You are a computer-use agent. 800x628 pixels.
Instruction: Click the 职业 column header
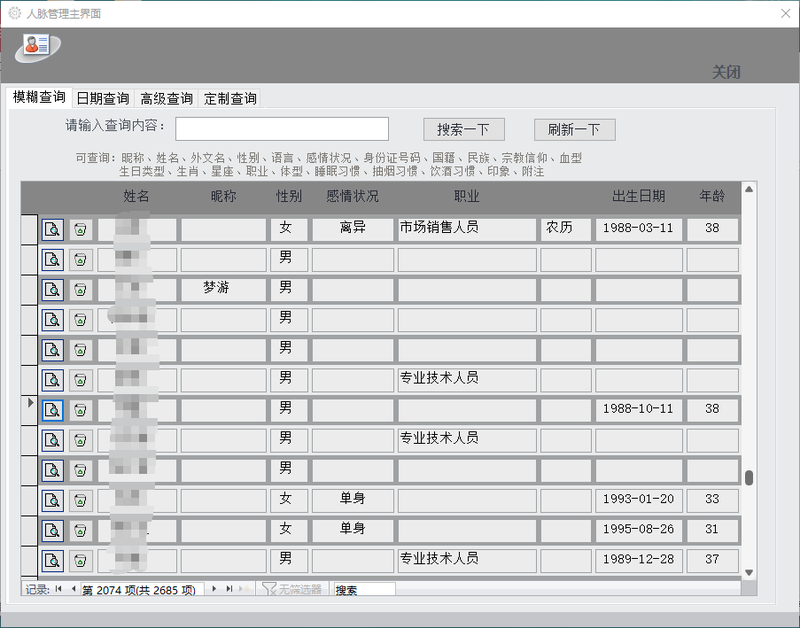pos(466,196)
